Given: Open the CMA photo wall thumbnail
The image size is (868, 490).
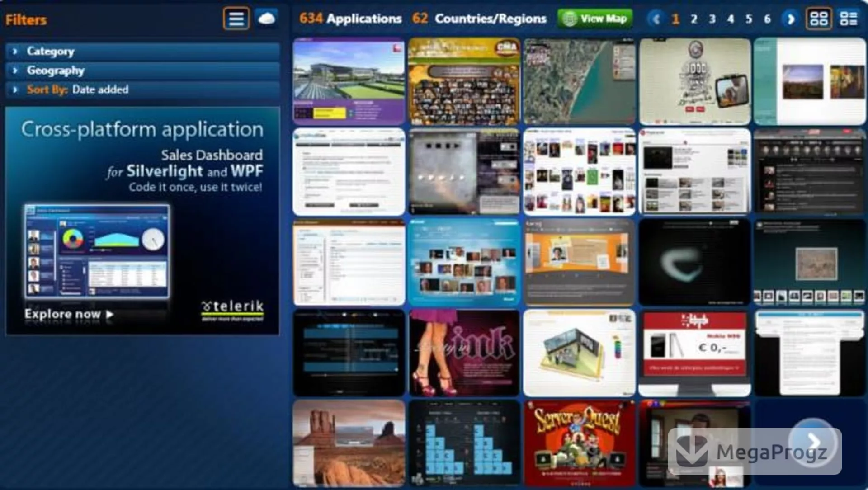Looking at the screenshot, I should [464, 81].
